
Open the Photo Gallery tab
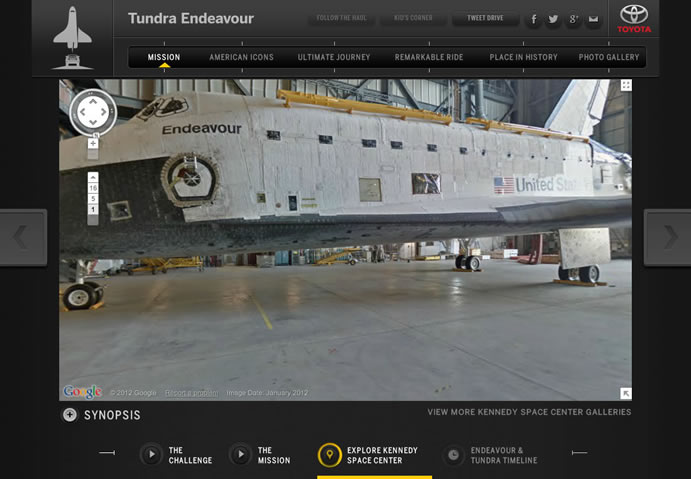tap(609, 57)
